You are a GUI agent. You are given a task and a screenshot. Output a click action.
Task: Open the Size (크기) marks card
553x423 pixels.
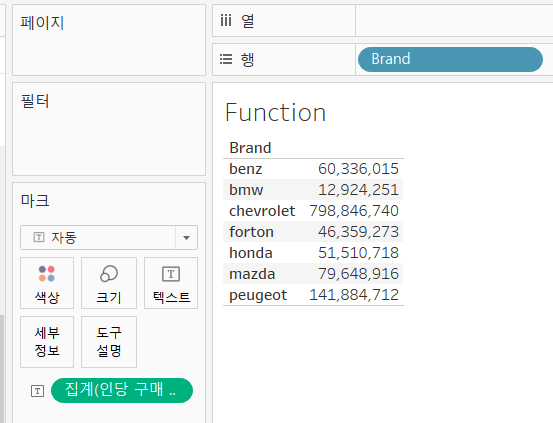[109, 283]
